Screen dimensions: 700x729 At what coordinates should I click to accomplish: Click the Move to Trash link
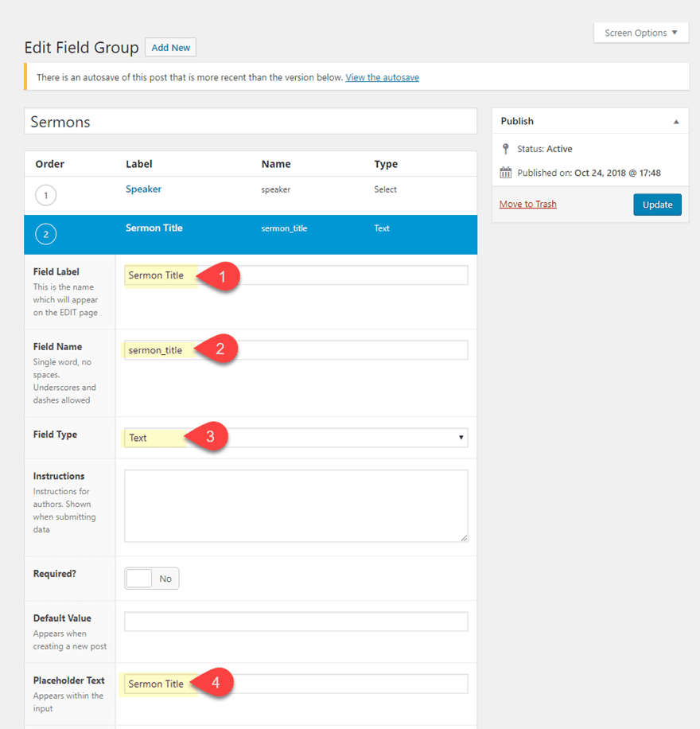[528, 205]
